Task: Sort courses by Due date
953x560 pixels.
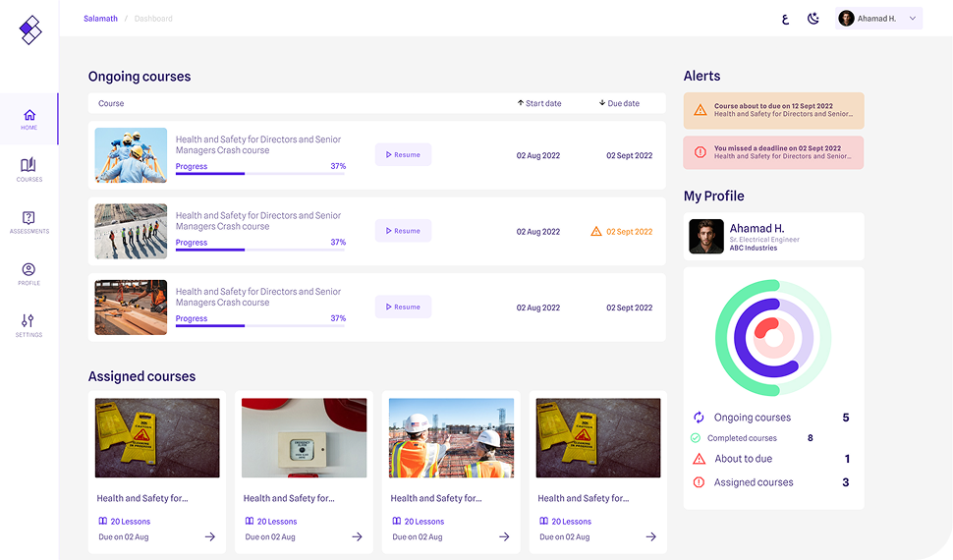Action: tap(619, 103)
